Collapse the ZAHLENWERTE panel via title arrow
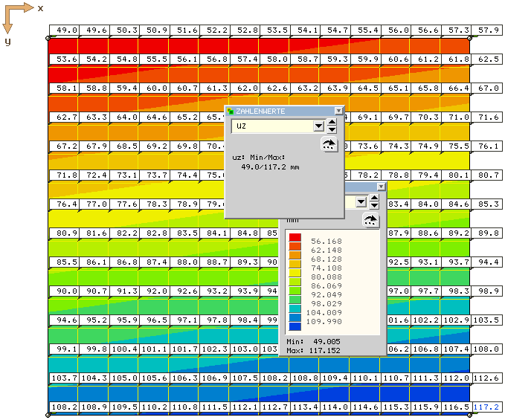This screenshot has height=420, width=505. [338, 111]
